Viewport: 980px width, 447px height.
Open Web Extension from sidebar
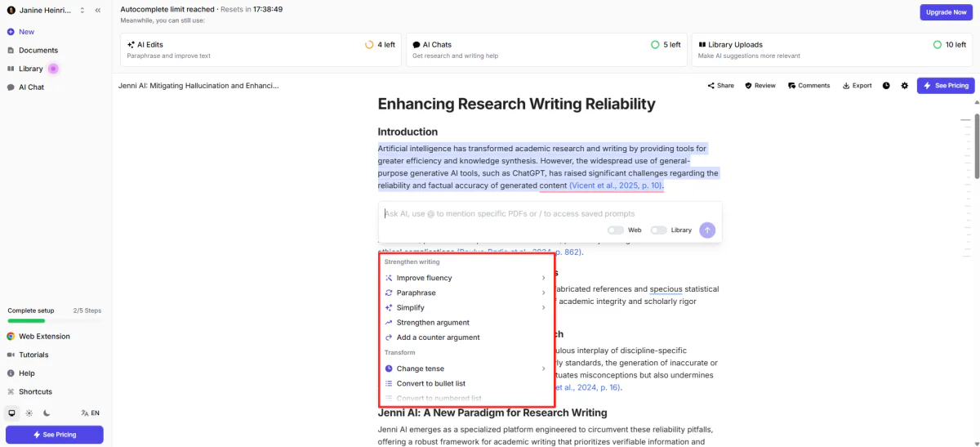[x=44, y=337]
